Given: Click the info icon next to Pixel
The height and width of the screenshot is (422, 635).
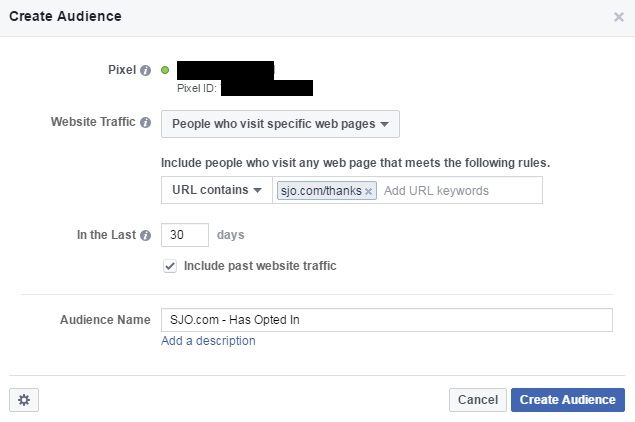Looking at the screenshot, I should click(145, 70).
